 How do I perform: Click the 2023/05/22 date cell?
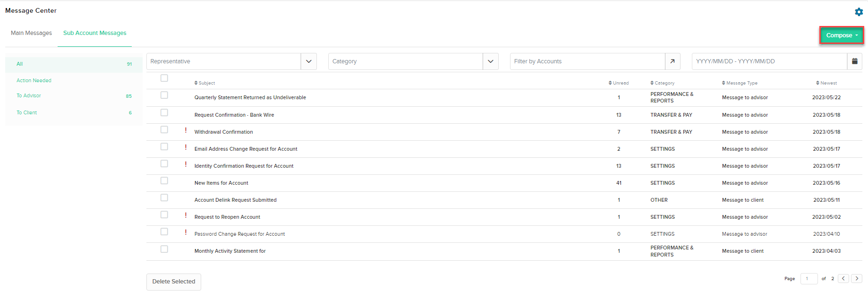826,98
